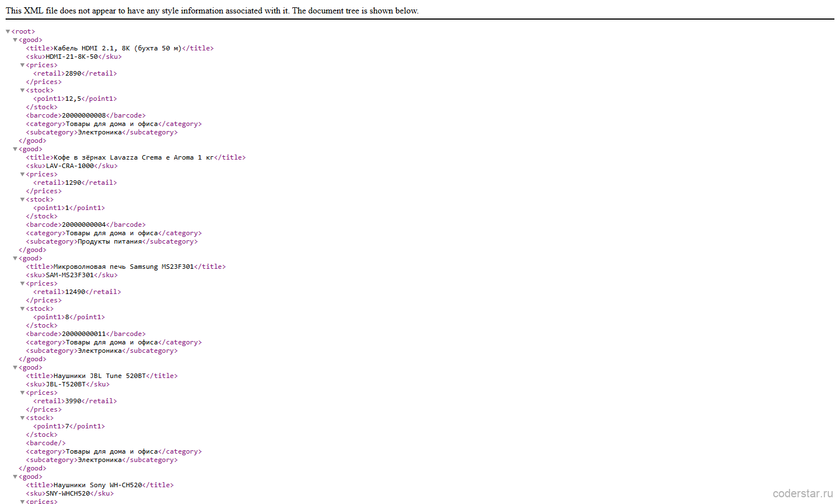
Task: Collapse the prices node with retail 2890
Action: (22, 65)
